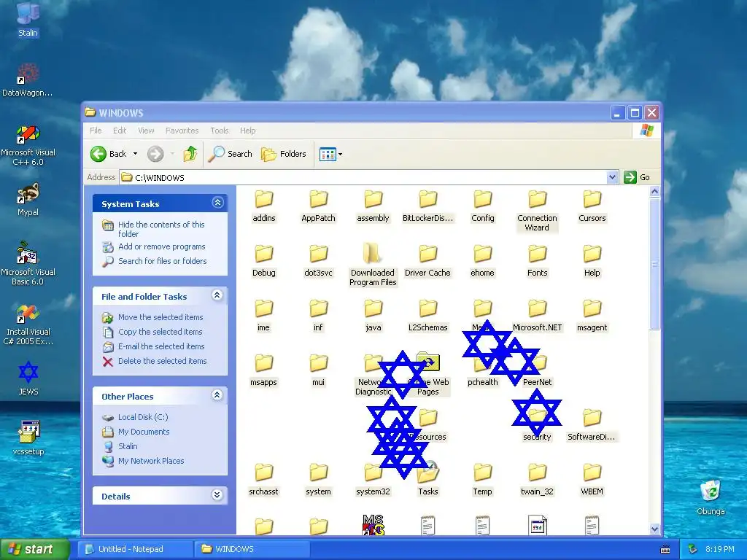
Task: Open Search with the magnifier icon
Action: 231,154
